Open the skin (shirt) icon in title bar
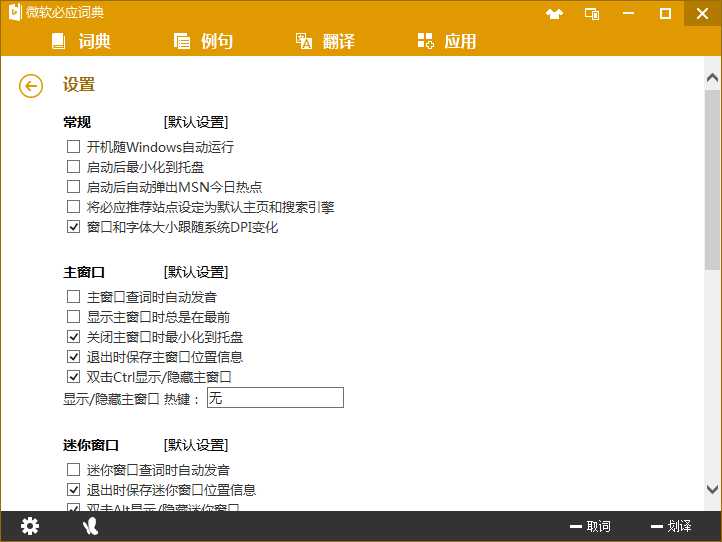Viewport: 722px width, 542px height. [554, 14]
